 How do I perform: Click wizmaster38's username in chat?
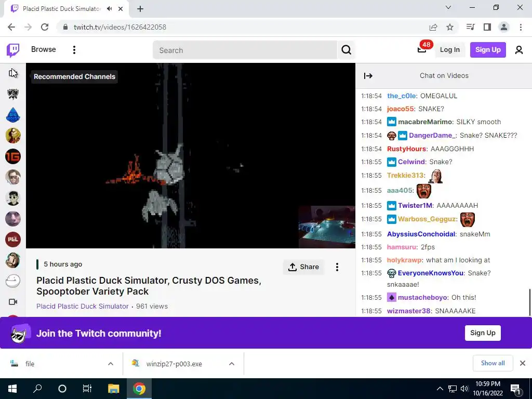[408, 311]
